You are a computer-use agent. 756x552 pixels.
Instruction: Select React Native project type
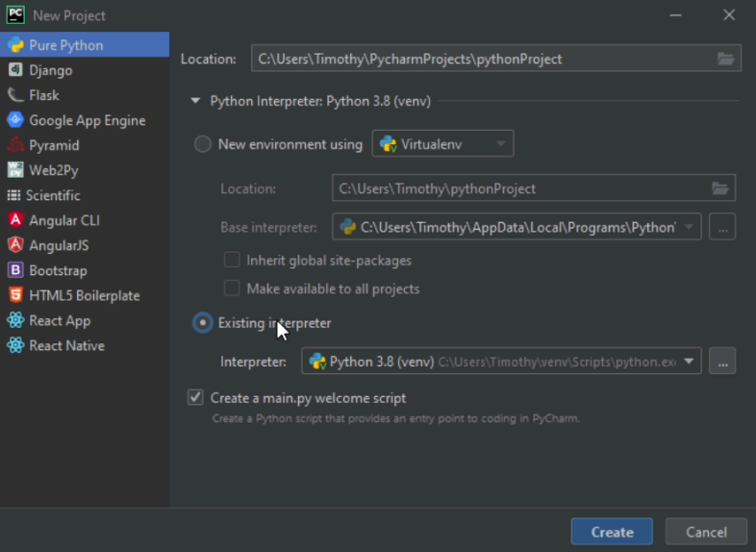85,345
